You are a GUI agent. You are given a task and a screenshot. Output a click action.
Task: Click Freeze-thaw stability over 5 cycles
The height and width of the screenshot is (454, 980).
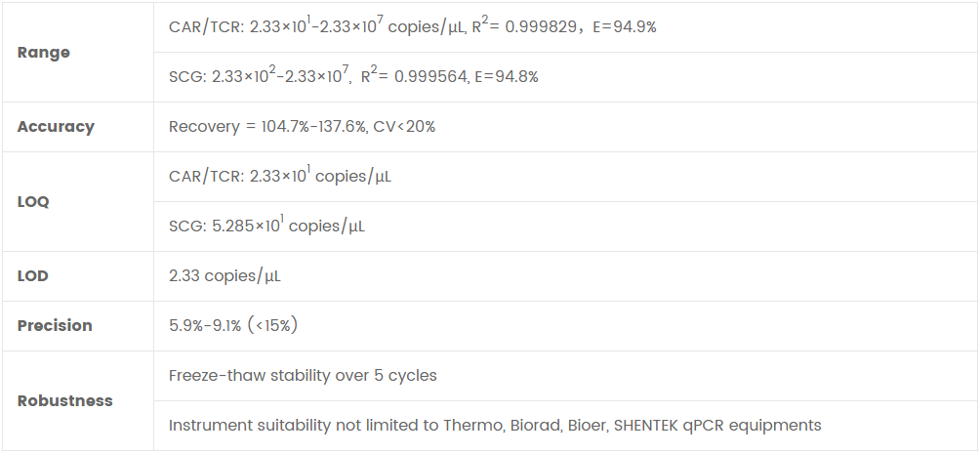pyautogui.click(x=303, y=376)
